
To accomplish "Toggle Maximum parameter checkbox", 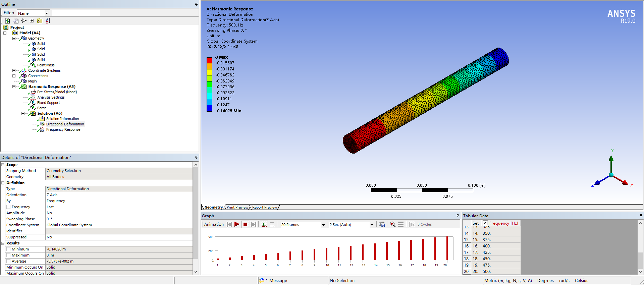I will 8,255.
